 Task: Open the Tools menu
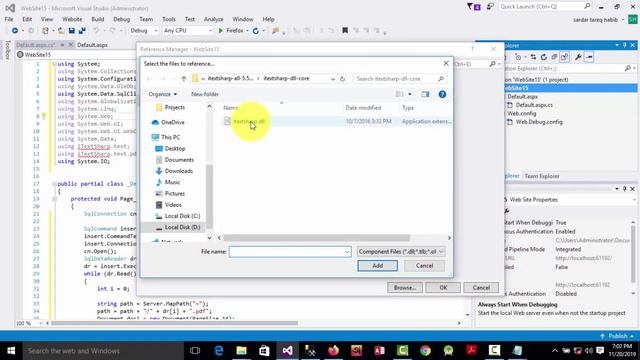pyautogui.click(x=169, y=19)
